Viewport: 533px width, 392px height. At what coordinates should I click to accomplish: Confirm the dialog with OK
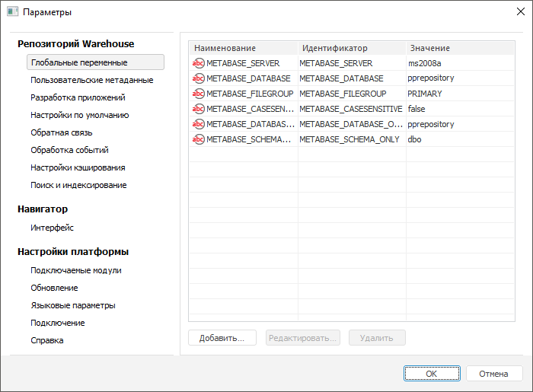(x=431, y=374)
